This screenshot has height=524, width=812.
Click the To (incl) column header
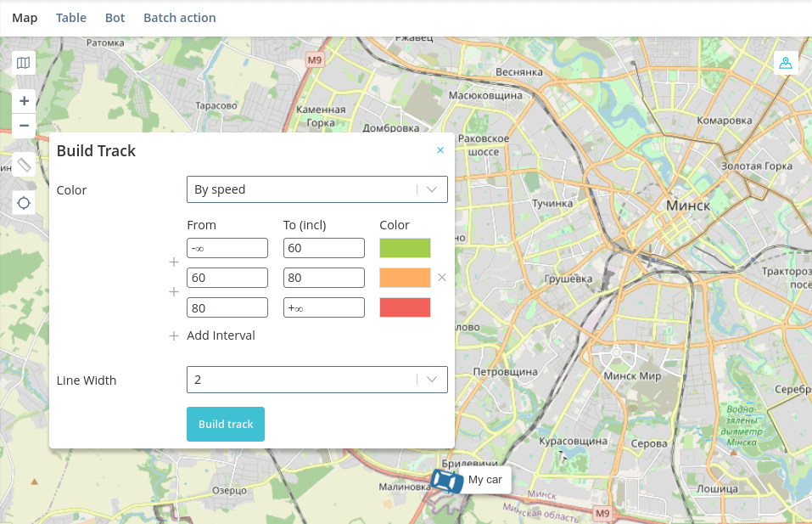click(x=305, y=225)
